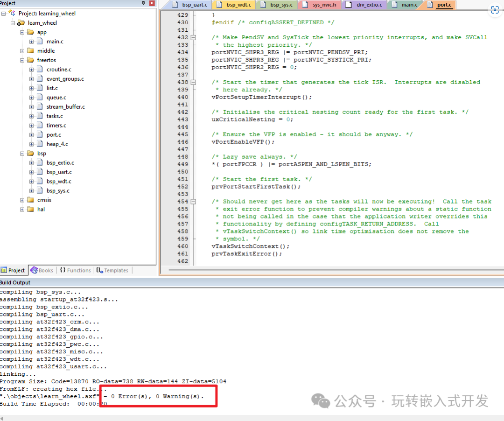
Task: Collapse the code fold at line 454
Action: click(193, 202)
